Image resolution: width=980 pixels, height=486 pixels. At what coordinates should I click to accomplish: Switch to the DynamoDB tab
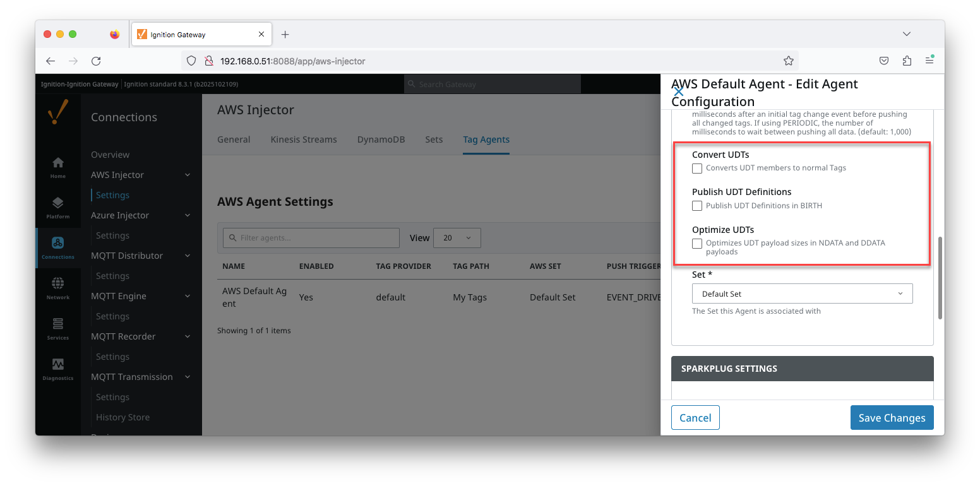(381, 139)
